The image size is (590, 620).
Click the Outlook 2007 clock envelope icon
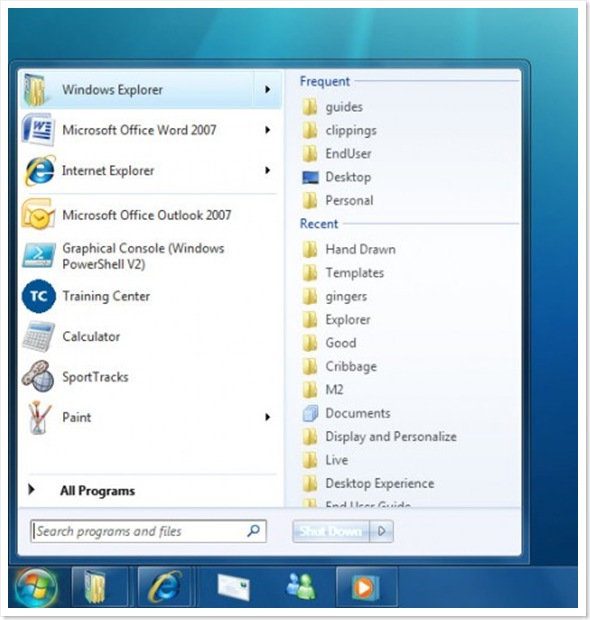(x=38, y=215)
